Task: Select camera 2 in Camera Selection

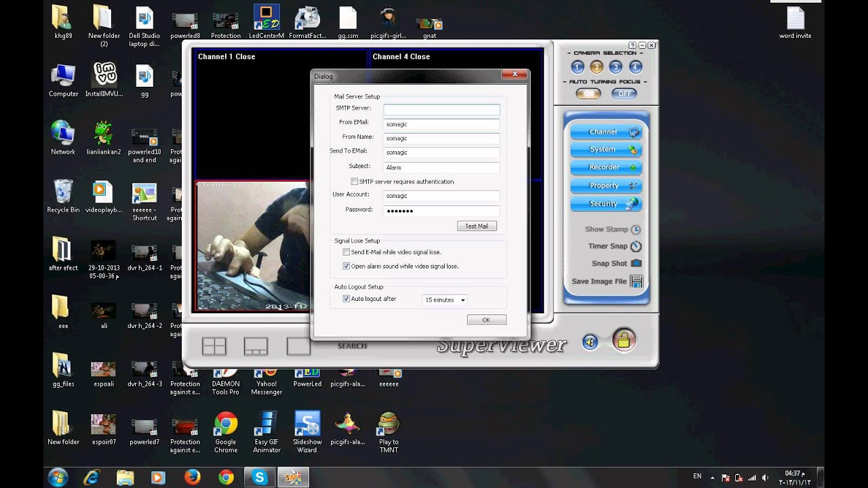Action: pyautogui.click(x=597, y=67)
